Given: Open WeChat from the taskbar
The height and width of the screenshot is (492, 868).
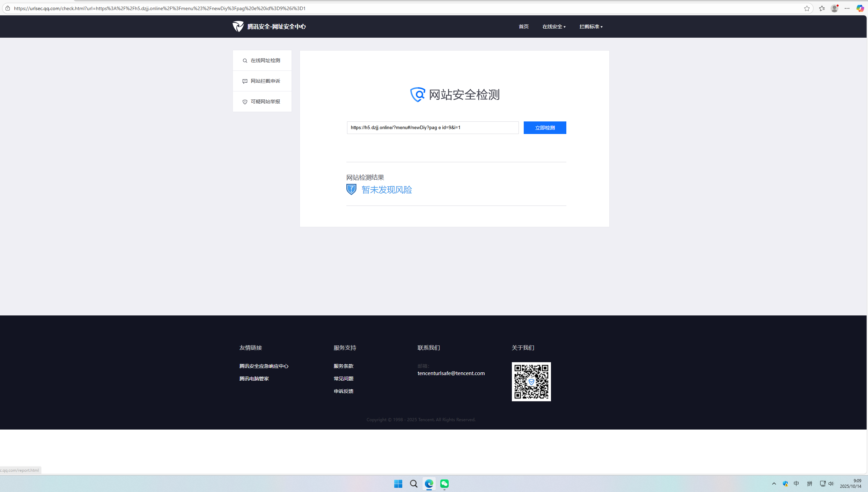Looking at the screenshot, I should [x=444, y=484].
